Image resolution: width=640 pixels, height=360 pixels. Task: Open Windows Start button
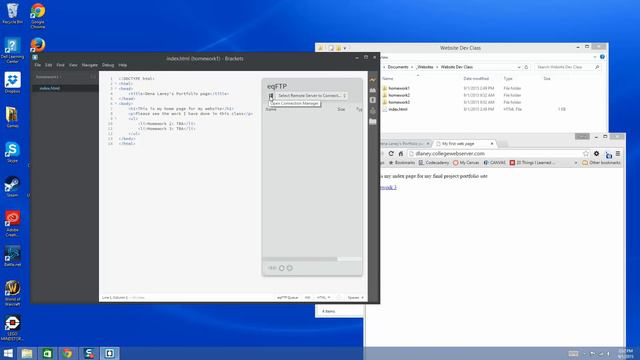tap(8, 353)
